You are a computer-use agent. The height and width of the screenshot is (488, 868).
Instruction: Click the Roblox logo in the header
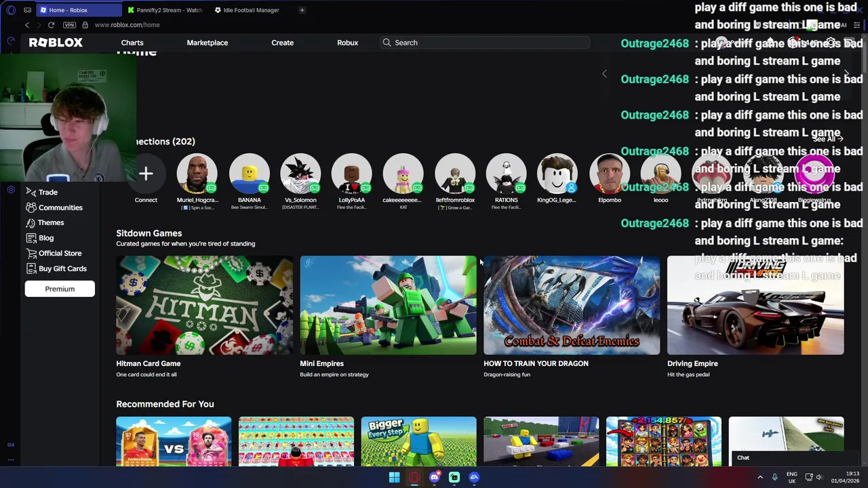pyautogui.click(x=56, y=43)
